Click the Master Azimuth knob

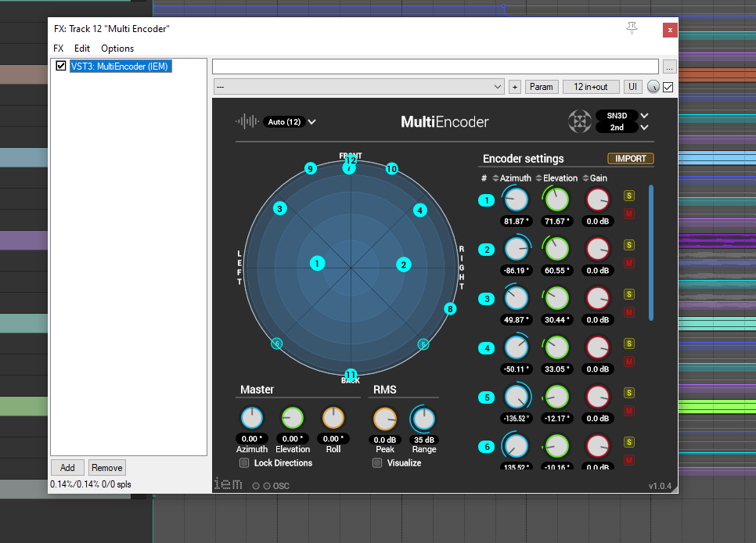pyautogui.click(x=252, y=418)
